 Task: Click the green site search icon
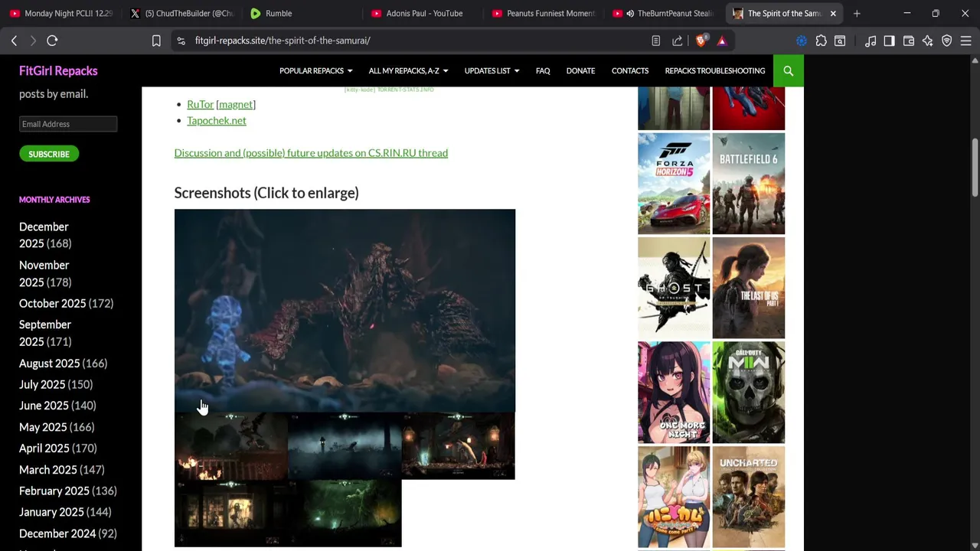[x=788, y=70]
